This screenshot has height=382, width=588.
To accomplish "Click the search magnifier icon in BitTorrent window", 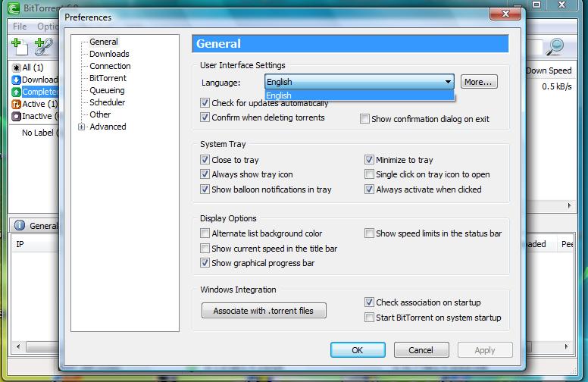I will coord(555,46).
